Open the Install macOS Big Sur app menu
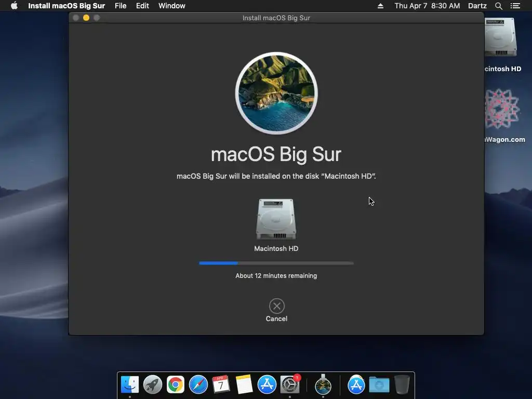The width and height of the screenshot is (532, 399). 66,6
